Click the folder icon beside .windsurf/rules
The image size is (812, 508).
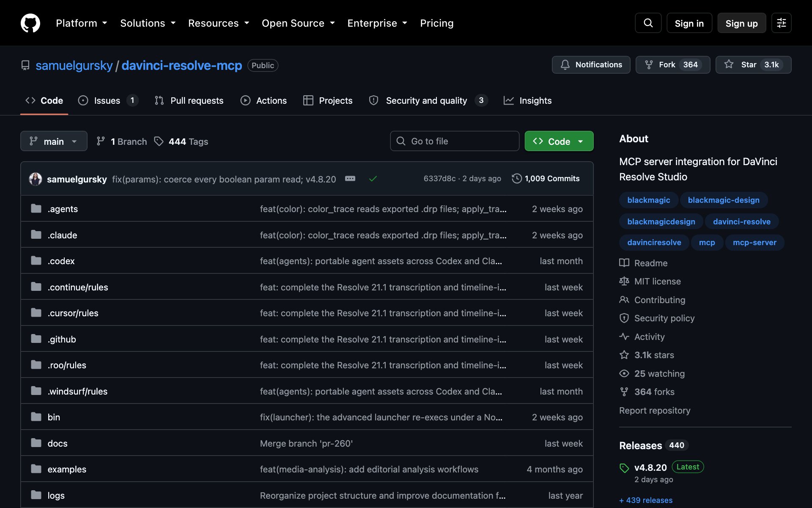coord(36,391)
